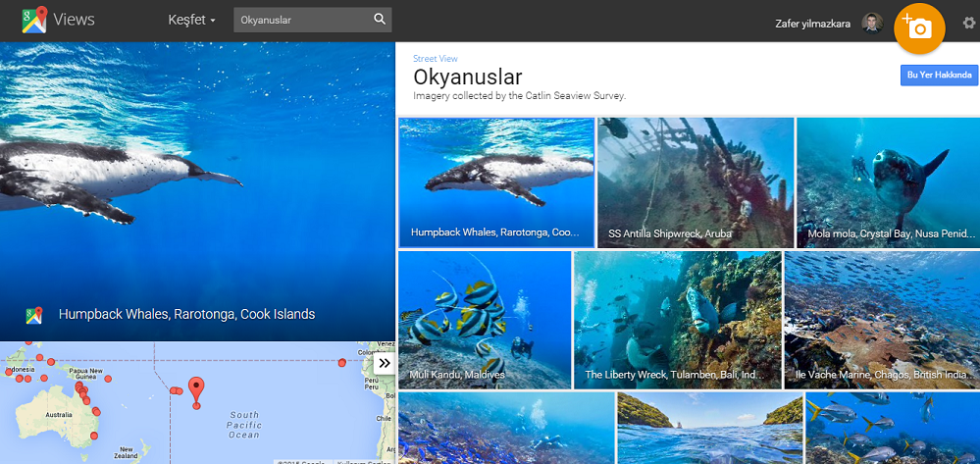Open the Keşfet dropdown menu
This screenshot has width=980, height=464.
point(192,20)
